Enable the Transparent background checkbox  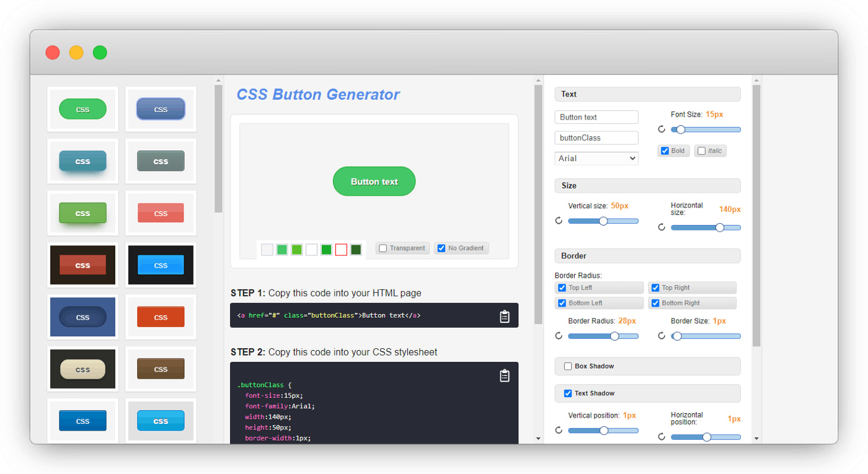(383, 248)
